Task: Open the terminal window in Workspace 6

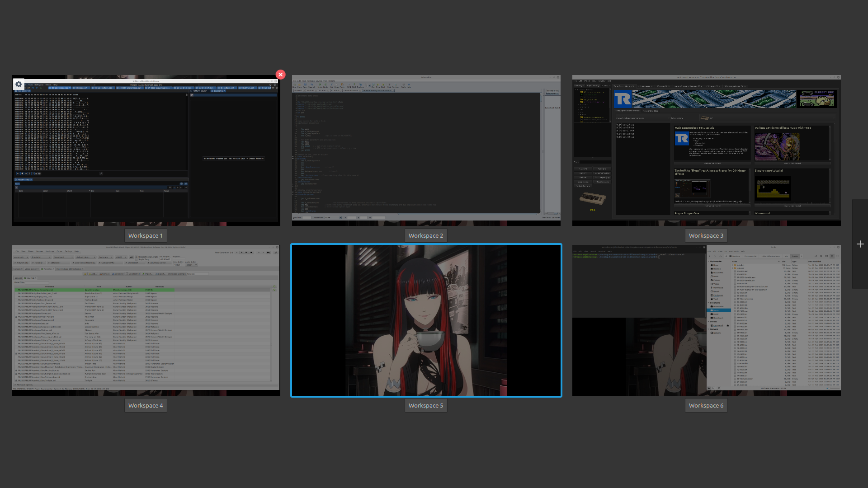Action: 639,281
